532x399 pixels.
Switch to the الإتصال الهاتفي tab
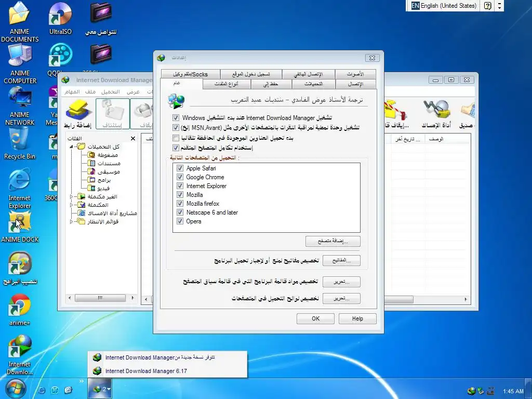(309, 74)
